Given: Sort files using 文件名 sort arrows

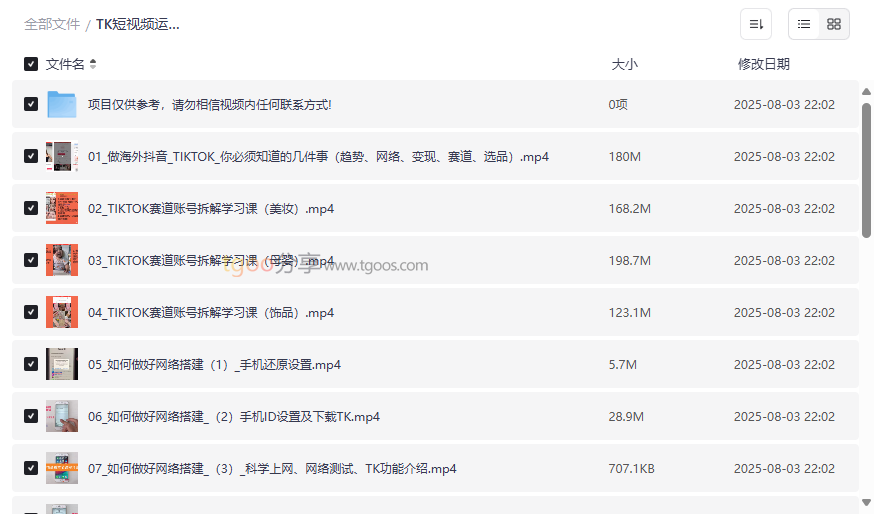Looking at the screenshot, I should pos(93,64).
